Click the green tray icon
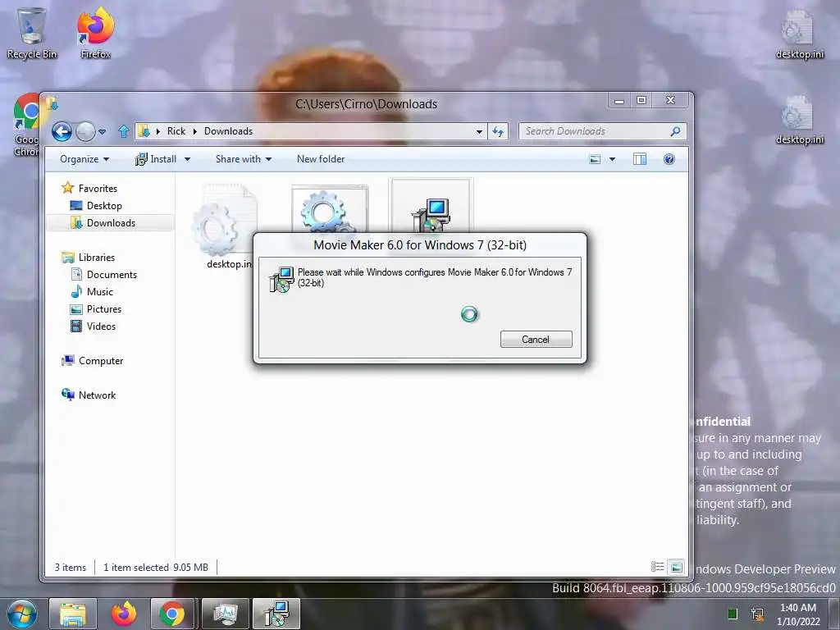 pyautogui.click(x=733, y=614)
